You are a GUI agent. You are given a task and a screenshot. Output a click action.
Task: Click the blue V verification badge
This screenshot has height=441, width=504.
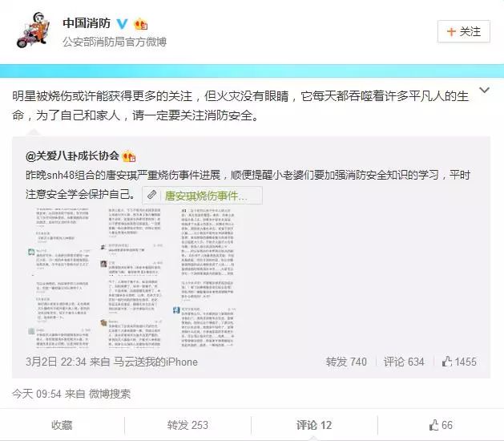tap(122, 23)
